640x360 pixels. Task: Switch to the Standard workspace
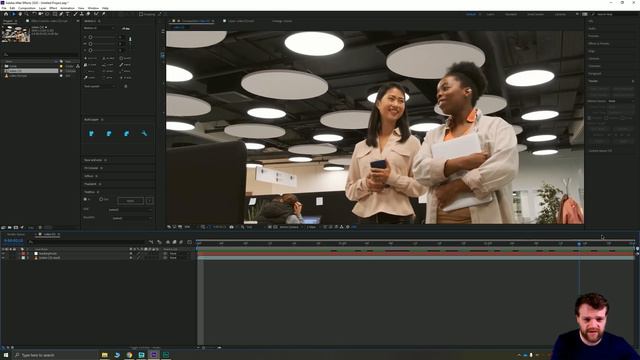click(511, 14)
